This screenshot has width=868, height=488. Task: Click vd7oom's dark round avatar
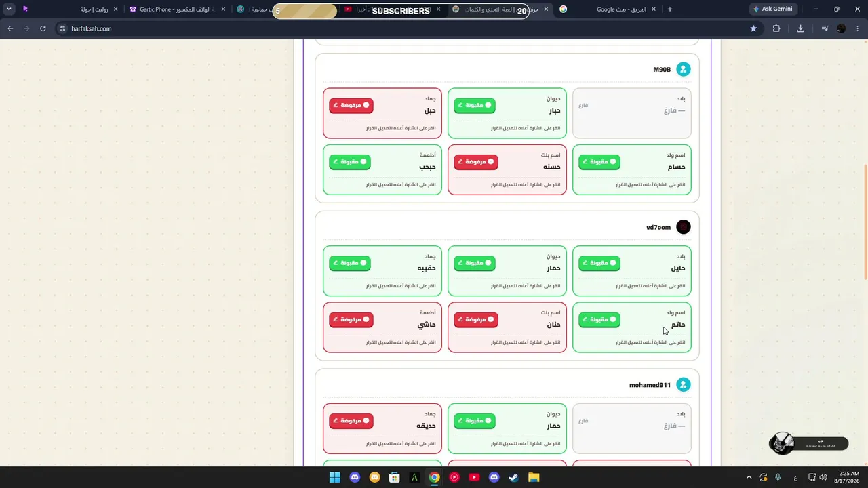684,227
